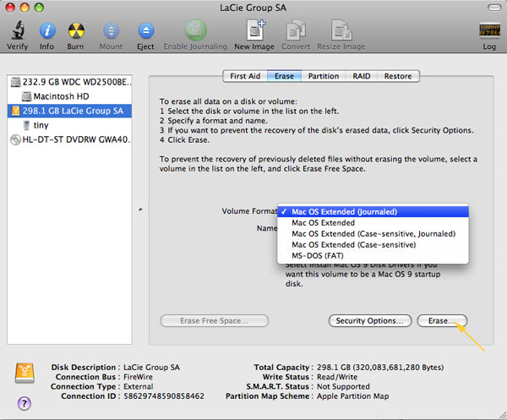The width and height of the screenshot is (507, 420).
Task: Select the tiny volume
Action: click(69, 125)
